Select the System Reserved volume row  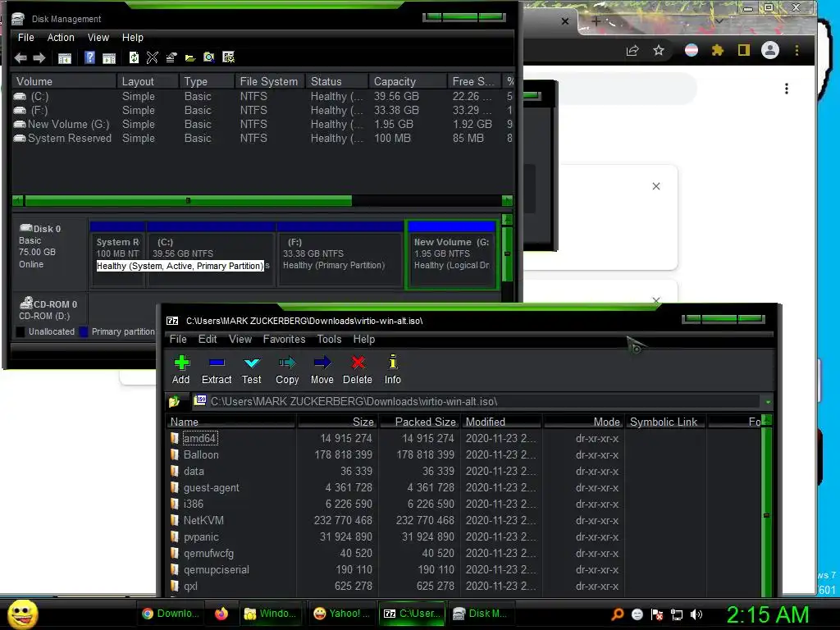point(262,138)
